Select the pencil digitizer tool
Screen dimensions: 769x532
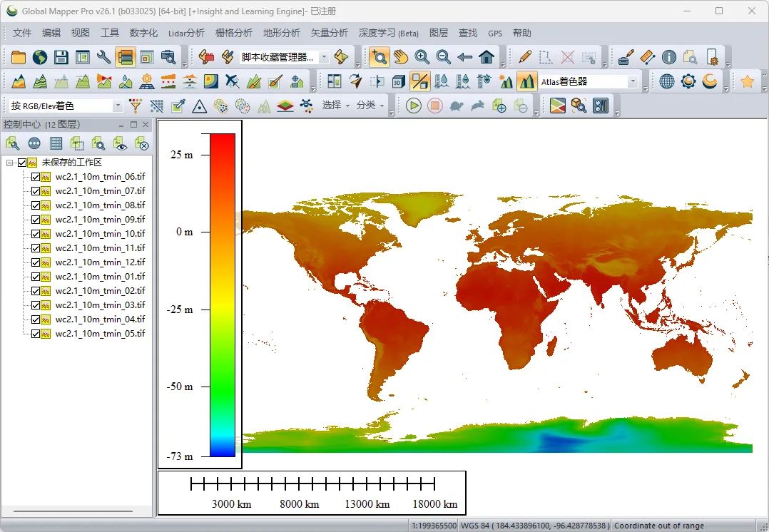[x=524, y=57]
